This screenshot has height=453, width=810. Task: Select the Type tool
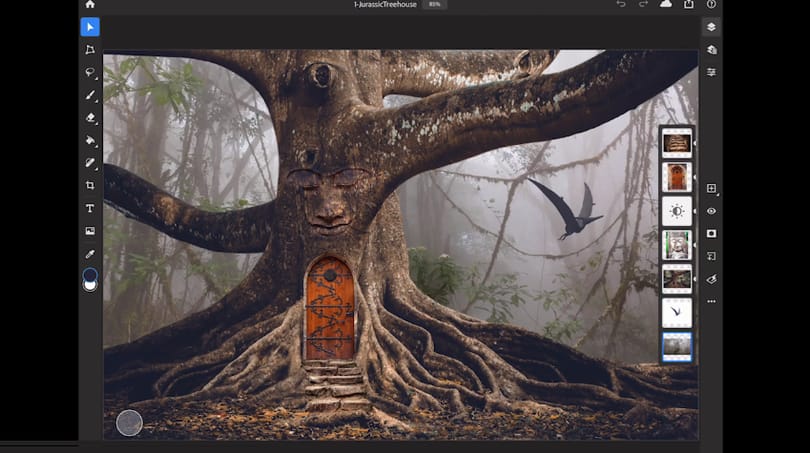pyautogui.click(x=90, y=208)
